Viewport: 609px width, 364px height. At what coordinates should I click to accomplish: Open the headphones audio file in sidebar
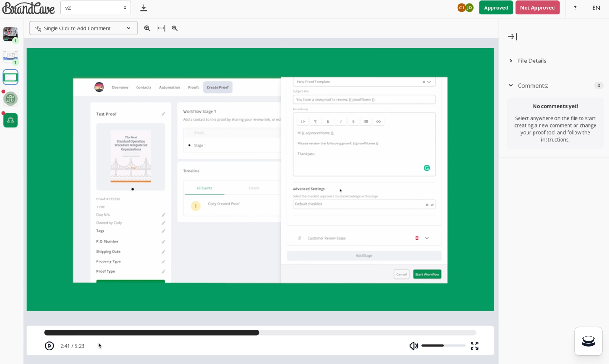click(10, 120)
